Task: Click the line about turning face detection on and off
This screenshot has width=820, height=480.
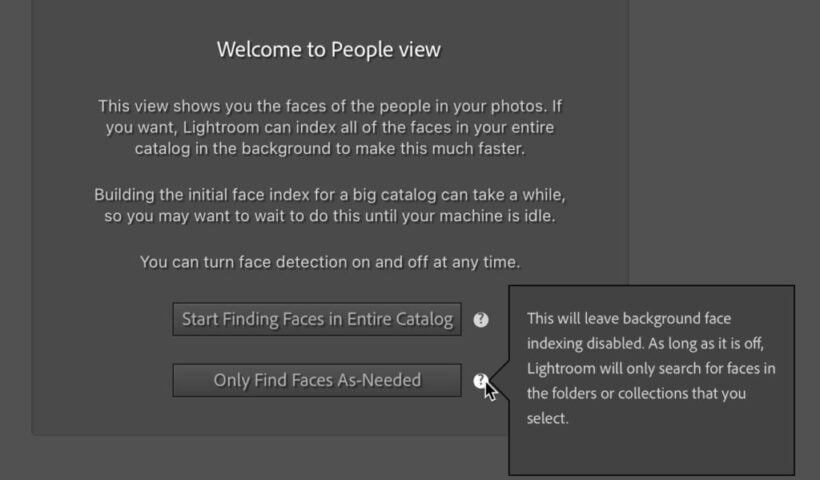Action: (330, 263)
